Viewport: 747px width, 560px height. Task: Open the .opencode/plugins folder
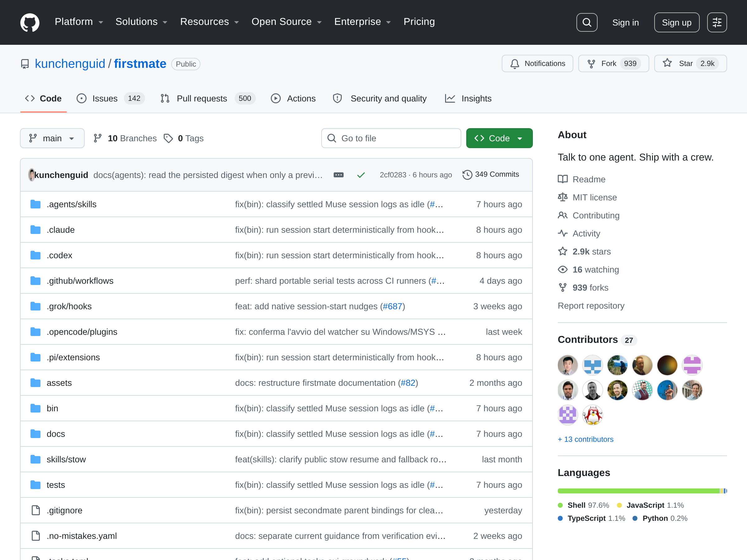coord(82,332)
